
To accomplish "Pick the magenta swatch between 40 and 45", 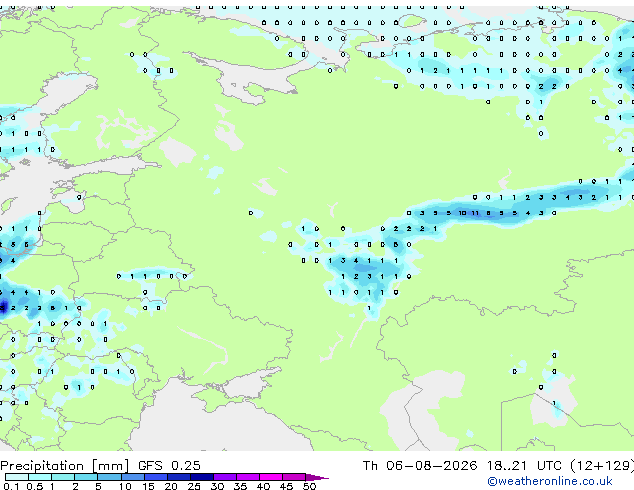I will [x=271, y=477].
